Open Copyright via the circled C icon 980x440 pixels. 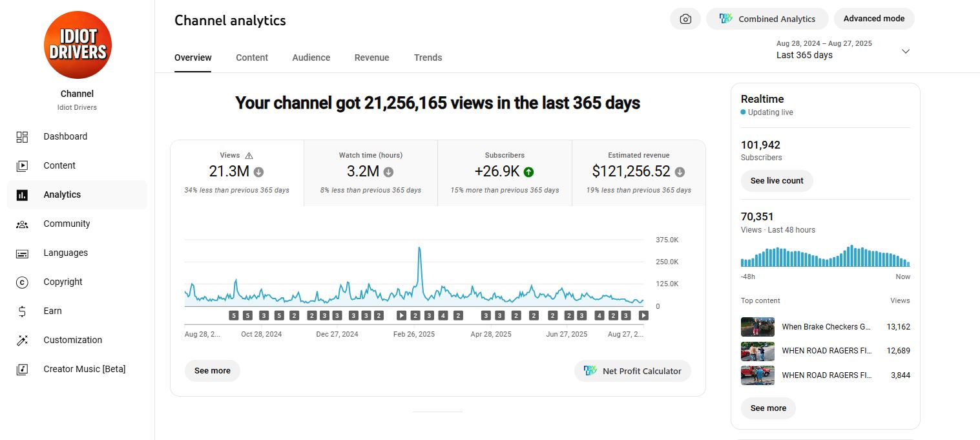pyautogui.click(x=22, y=282)
